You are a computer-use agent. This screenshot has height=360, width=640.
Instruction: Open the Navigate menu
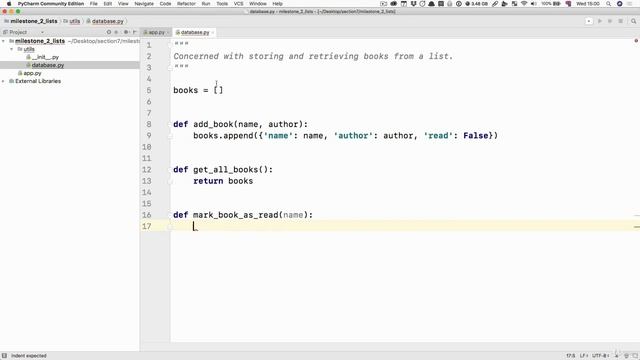pyautogui.click(x=144, y=4)
